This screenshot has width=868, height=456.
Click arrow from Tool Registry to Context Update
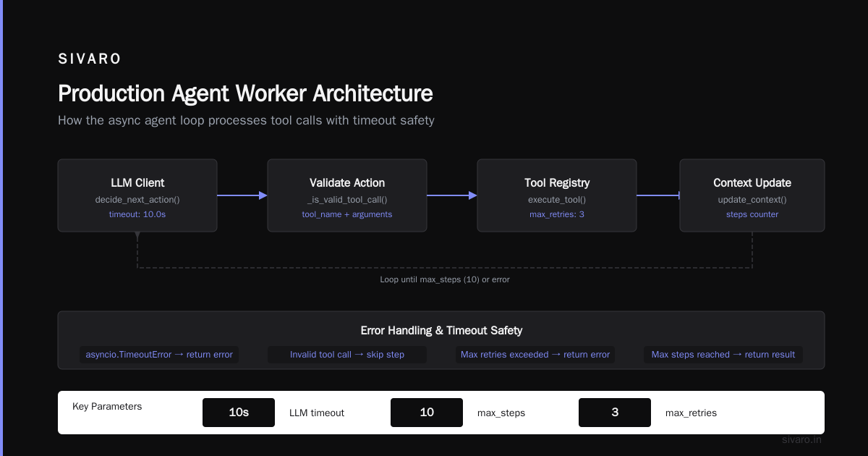coord(658,195)
